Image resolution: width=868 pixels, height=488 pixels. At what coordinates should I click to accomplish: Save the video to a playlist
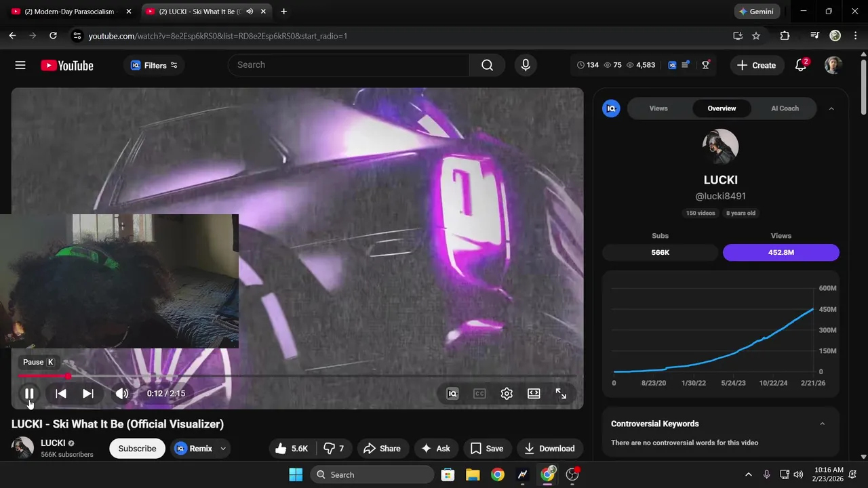[x=487, y=449]
